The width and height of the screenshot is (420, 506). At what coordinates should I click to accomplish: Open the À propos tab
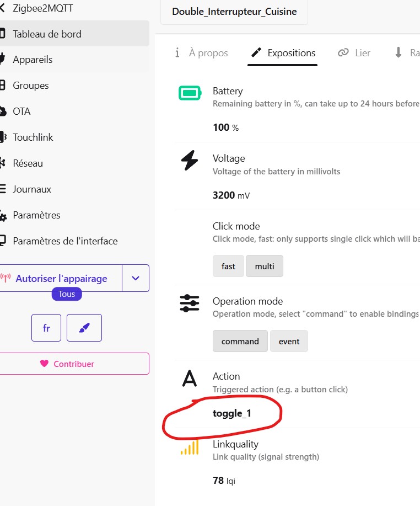point(201,53)
